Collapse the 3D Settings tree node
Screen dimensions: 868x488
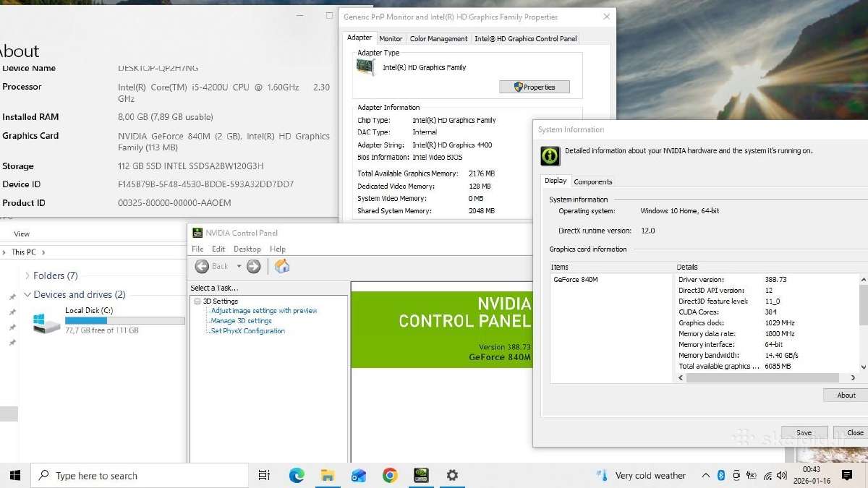(197, 301)
